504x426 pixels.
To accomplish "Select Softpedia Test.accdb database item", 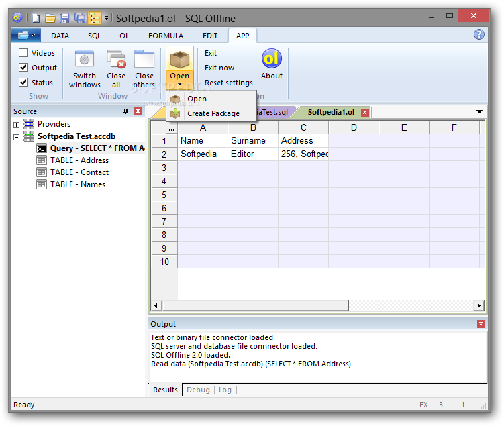I will [x=77, y=136].
